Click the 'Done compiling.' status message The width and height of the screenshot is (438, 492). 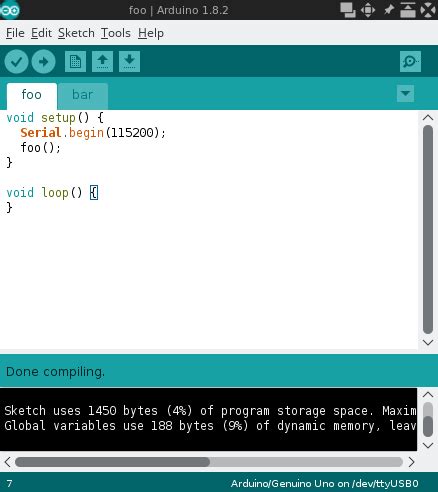pyautogui.click(x=55, y=372)
